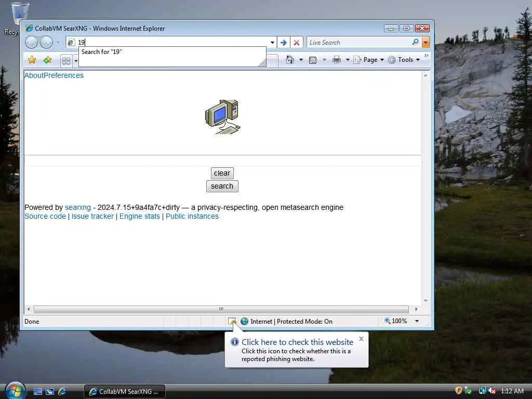Open the Public instances link
The image size is (532, 399).
192,216
